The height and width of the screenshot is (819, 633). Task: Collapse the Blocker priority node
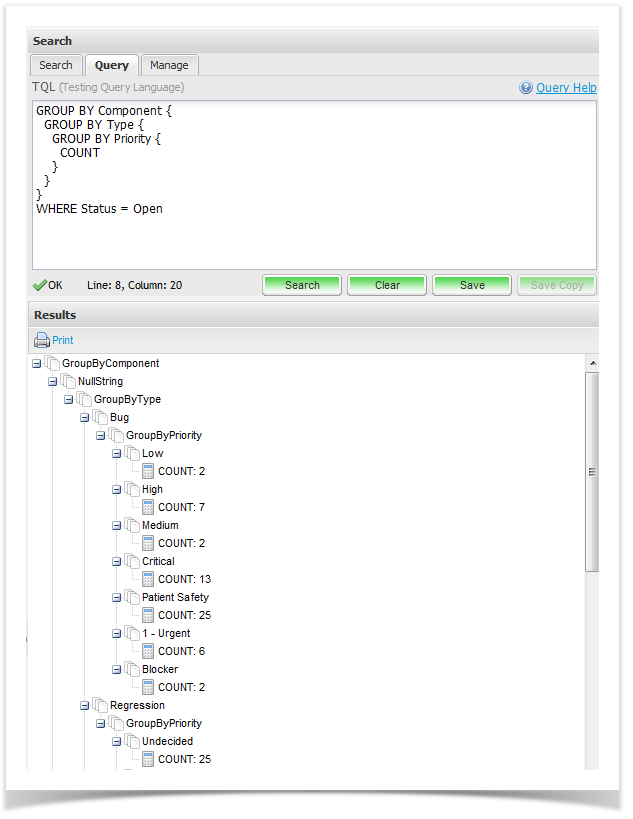point(117,670)
